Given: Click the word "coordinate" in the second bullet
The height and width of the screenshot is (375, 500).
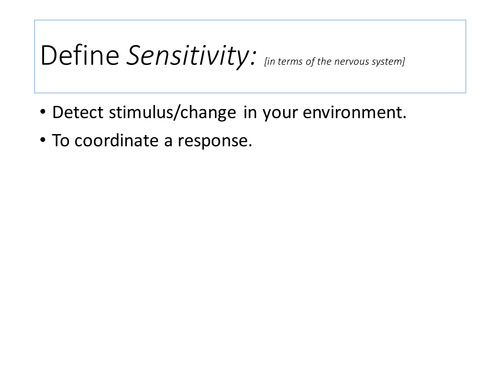Looking at the screenshot, I should pyautogui.click(x=116, y=140).
